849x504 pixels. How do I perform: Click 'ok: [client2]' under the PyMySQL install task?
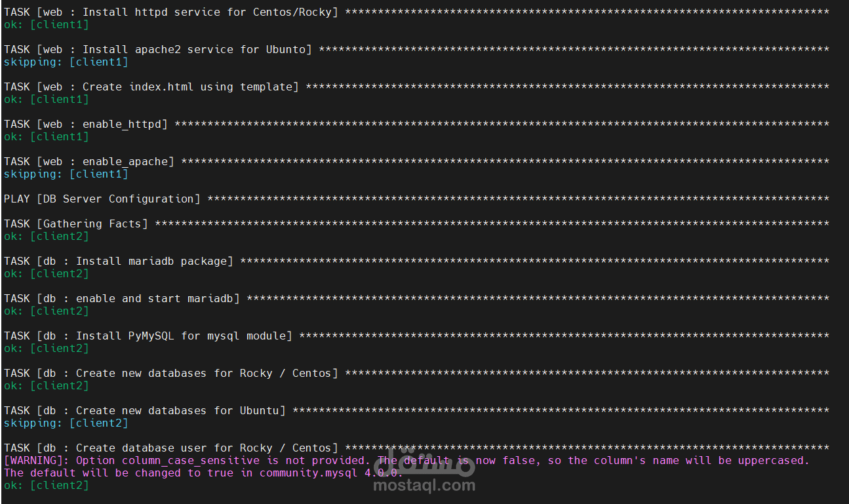click(x=47, y=349)
